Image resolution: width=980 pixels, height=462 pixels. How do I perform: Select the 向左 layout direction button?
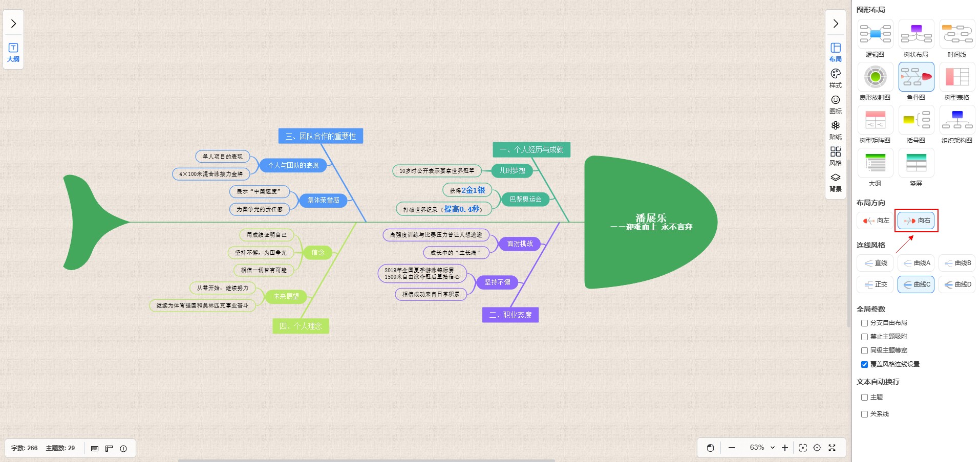click(876, 221)
